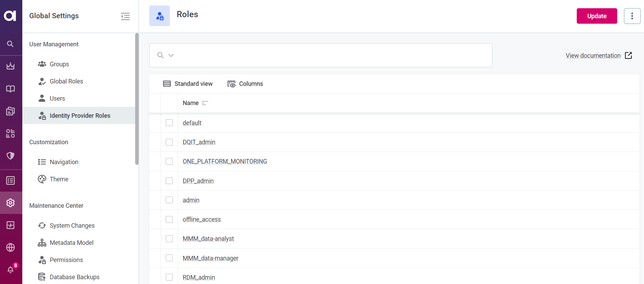Click the sidebar vertical scrollbar
The image size is (644, 284).
[x=137, y=99]
